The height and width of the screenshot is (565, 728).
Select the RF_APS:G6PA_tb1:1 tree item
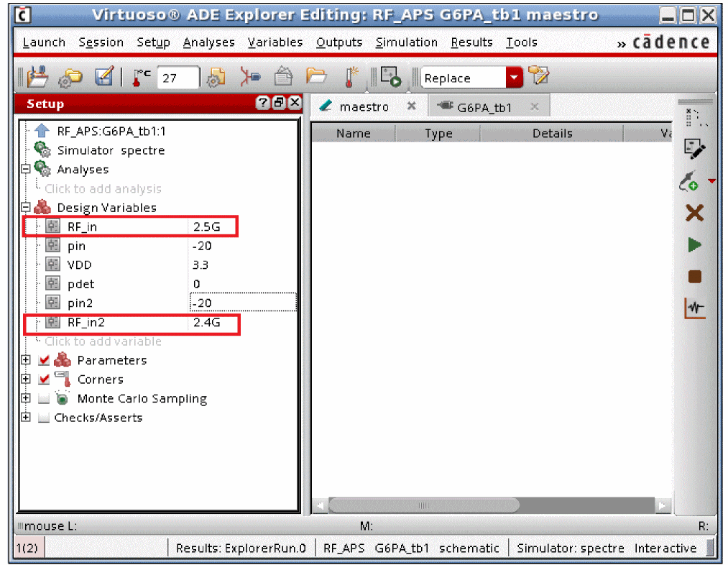click(x=111, y=132)
